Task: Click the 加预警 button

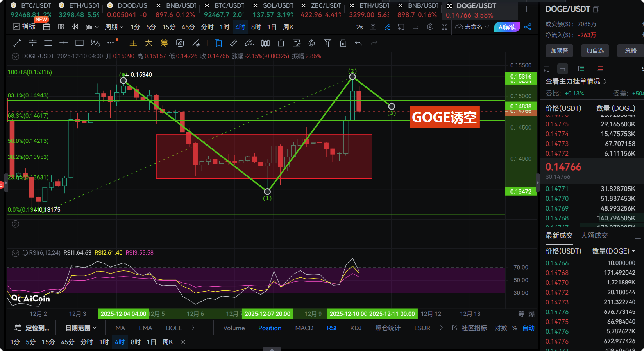Action: click(559, 50)
